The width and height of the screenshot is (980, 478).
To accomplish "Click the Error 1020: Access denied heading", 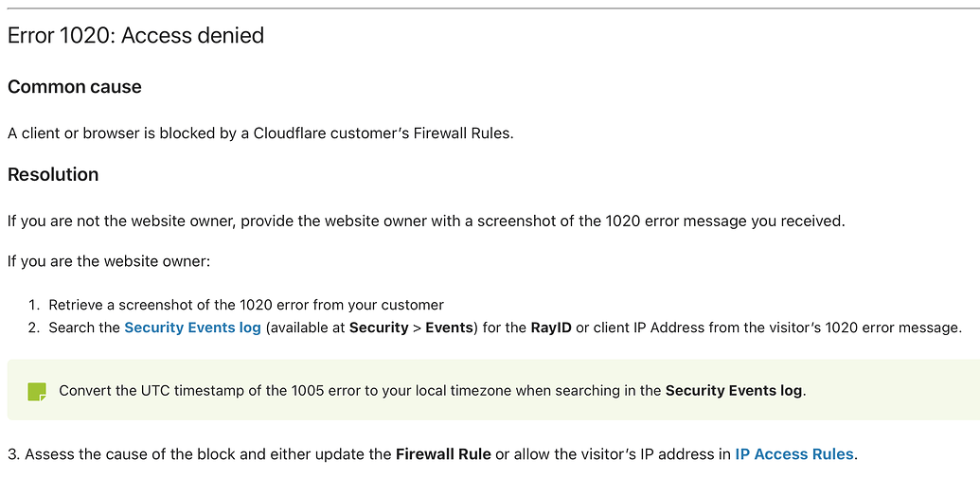I will [x=135, y=36].
